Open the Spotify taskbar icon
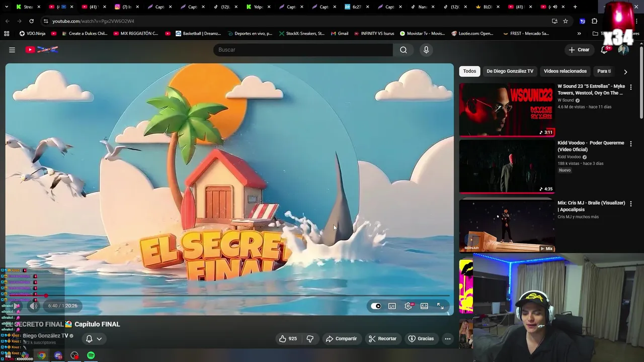The width and height of the screenshot is (644, 362). tap(91, 355)
